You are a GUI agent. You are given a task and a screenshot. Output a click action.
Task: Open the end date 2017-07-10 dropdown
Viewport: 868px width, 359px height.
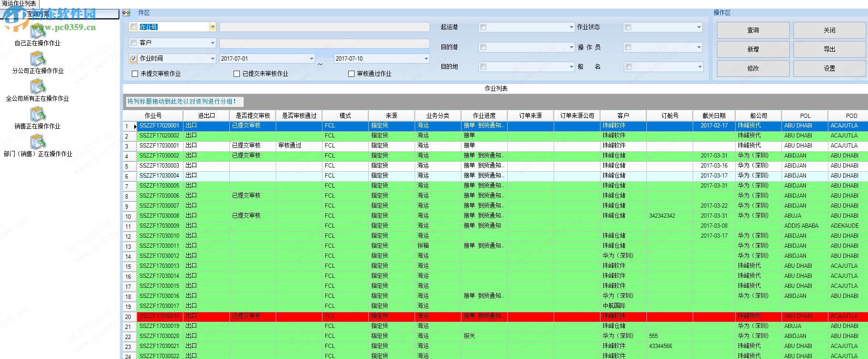tap(426, 59)
